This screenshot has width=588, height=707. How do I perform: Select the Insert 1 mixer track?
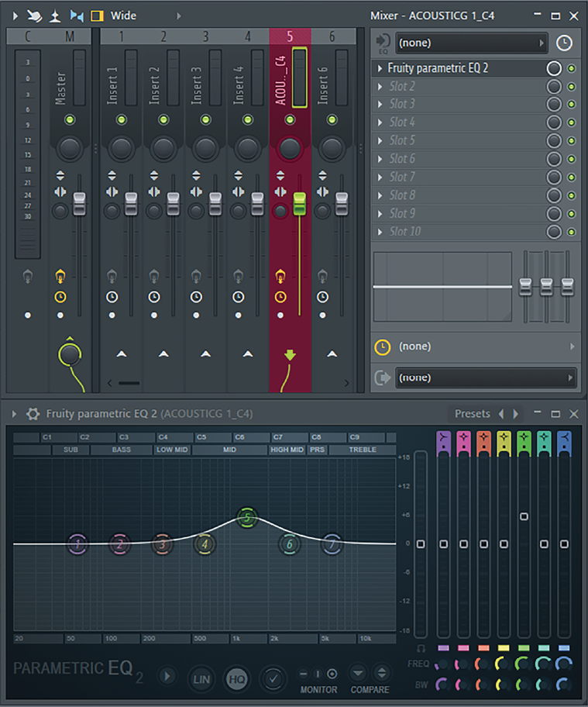[112, 86]
